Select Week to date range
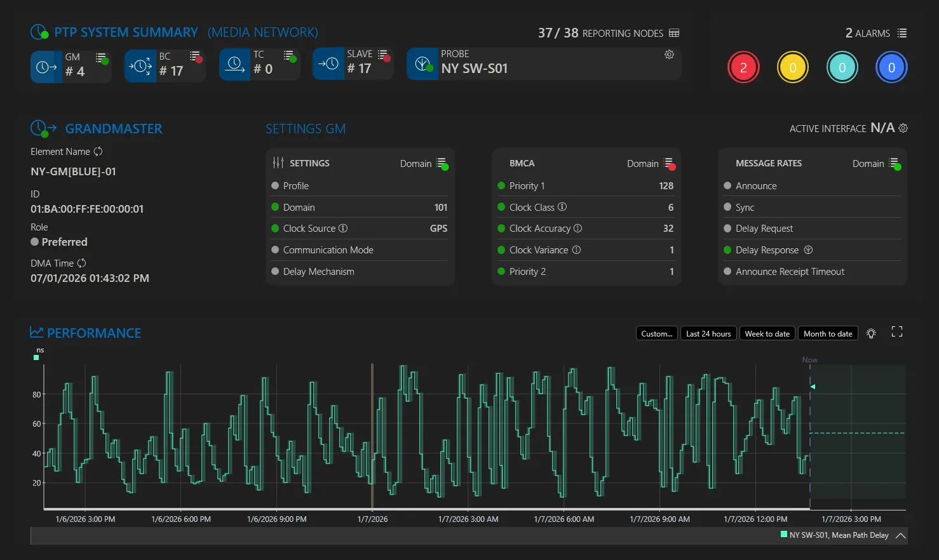 [767, 333]
